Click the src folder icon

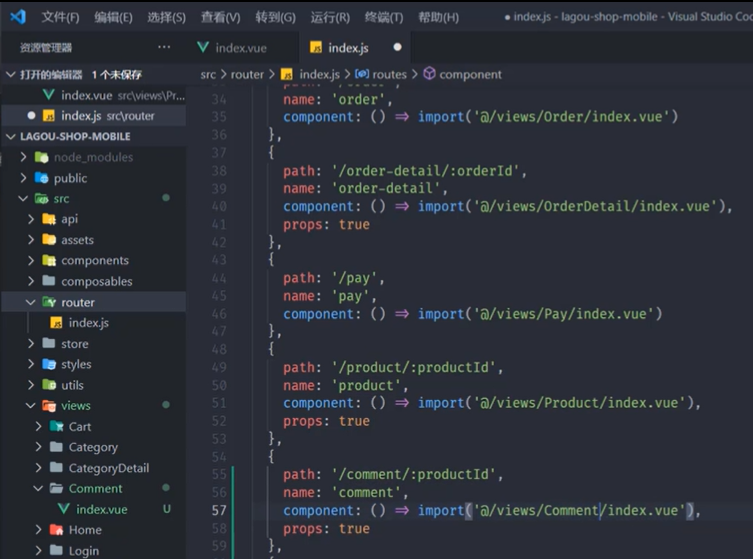[x=42, y=198]
